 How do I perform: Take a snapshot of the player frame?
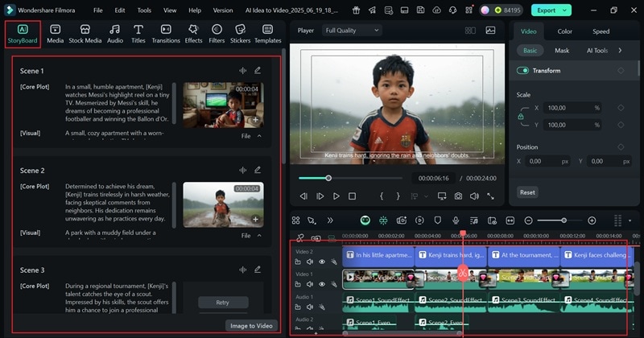[458, 196]
